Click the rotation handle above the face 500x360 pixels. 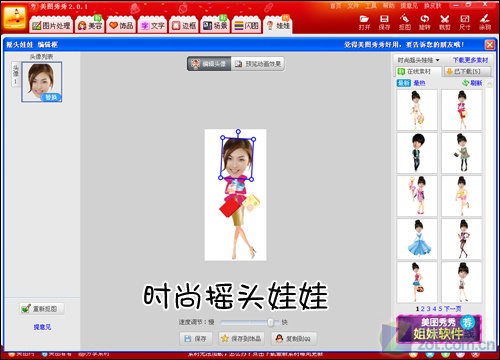[x=238, y=132]
